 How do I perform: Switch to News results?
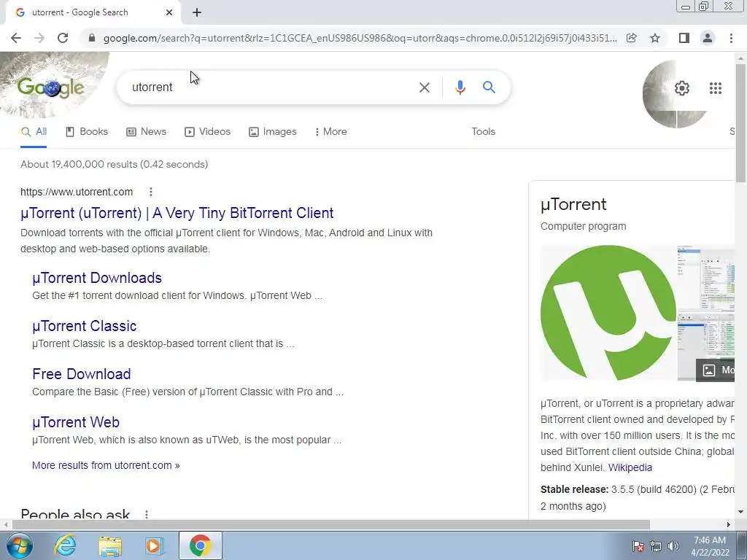pyautogui.click(x=146, y=132)
